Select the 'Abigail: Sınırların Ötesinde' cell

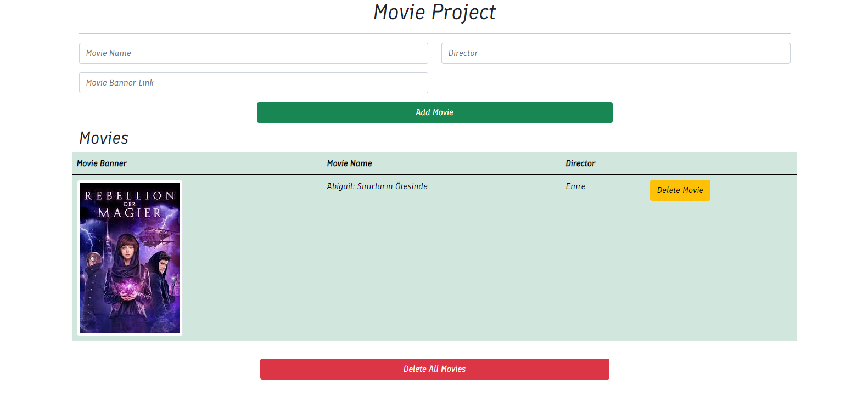pyautogui.click(x=377, y=186)
